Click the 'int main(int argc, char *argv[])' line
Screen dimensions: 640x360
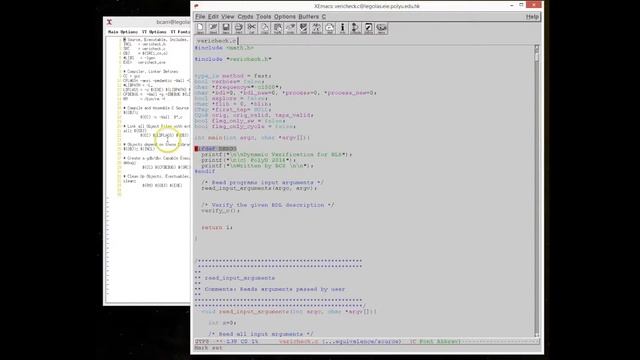pyautogui.click(x=252, y=138)
